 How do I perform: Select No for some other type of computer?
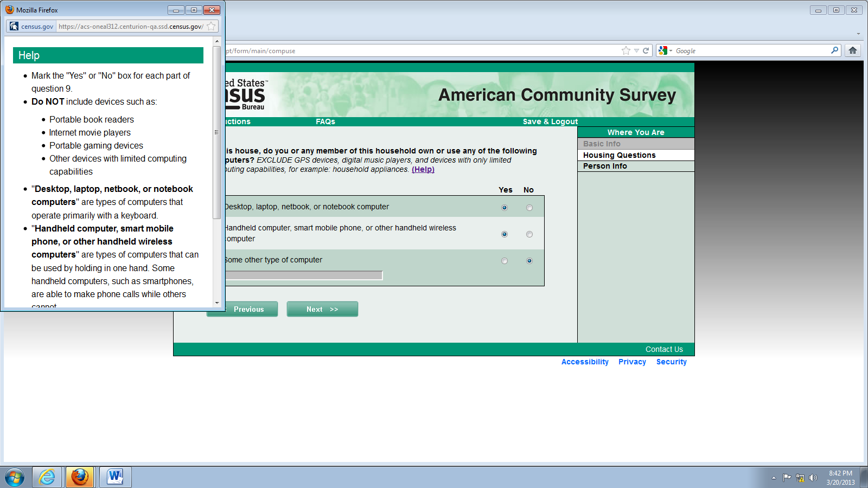pos(529,261)
